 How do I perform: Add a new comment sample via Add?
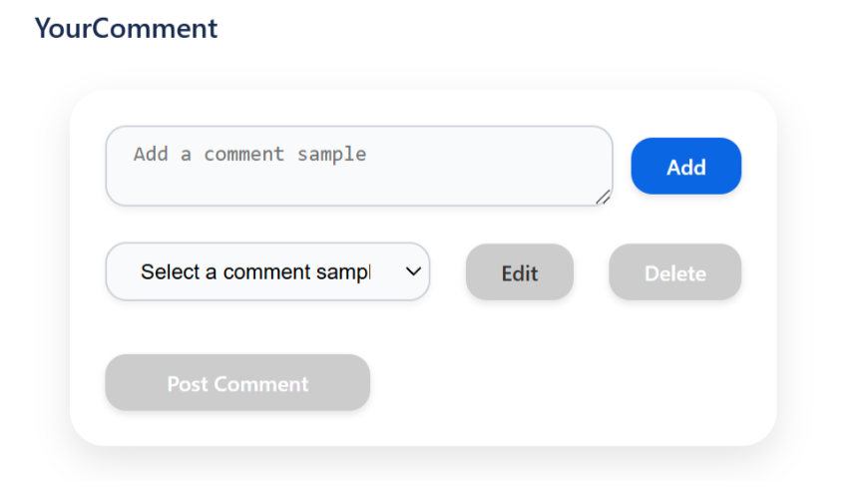[685, 167]
